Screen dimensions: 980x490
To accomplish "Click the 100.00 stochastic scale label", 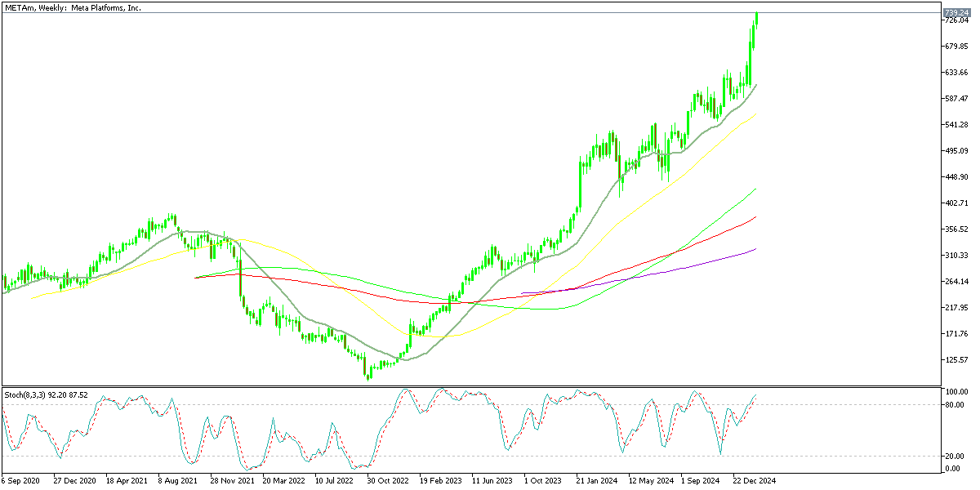I will pos(955,393).
